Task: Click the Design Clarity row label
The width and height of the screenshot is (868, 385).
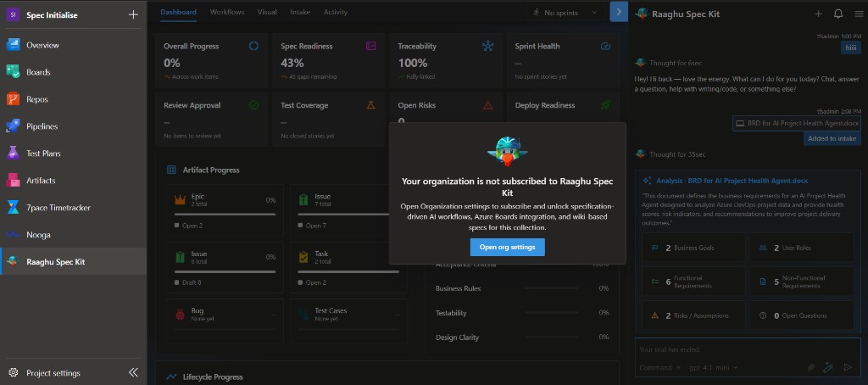Action: 457,337
